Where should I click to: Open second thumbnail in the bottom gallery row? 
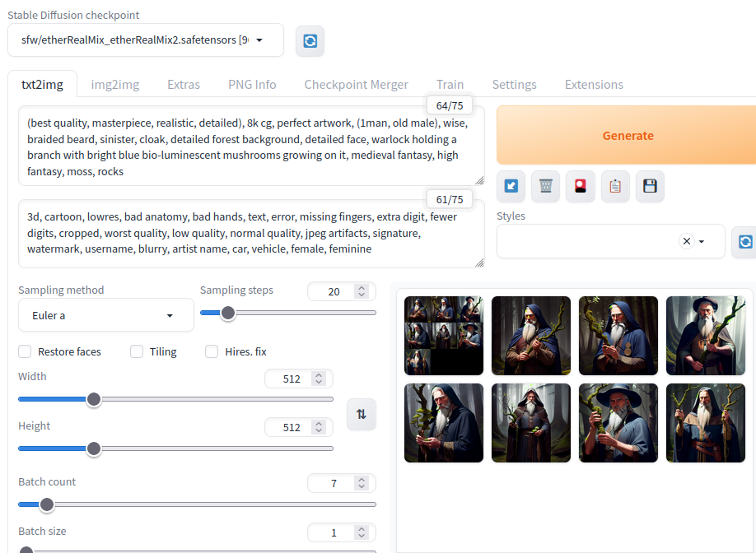coord(531,423)
